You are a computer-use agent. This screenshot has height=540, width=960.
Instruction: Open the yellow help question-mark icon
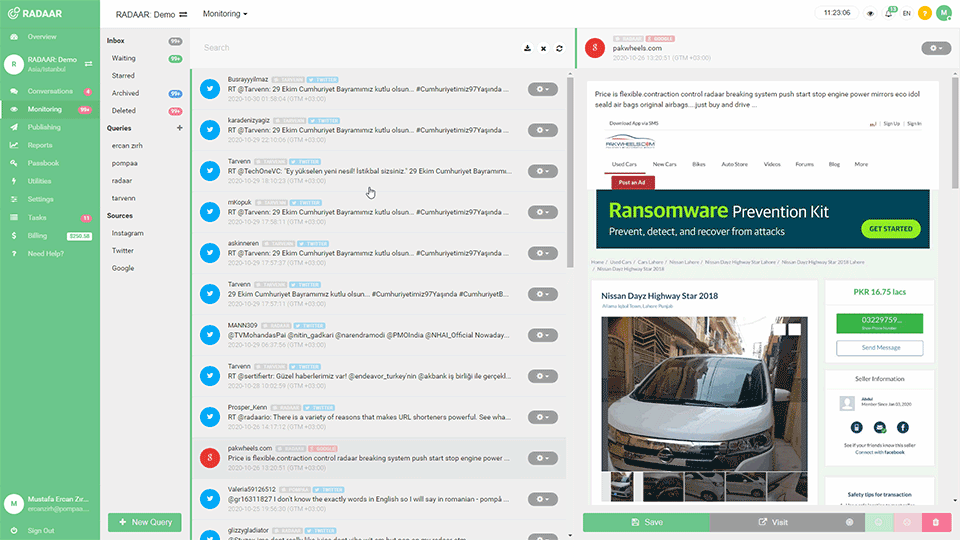(924, 13)
